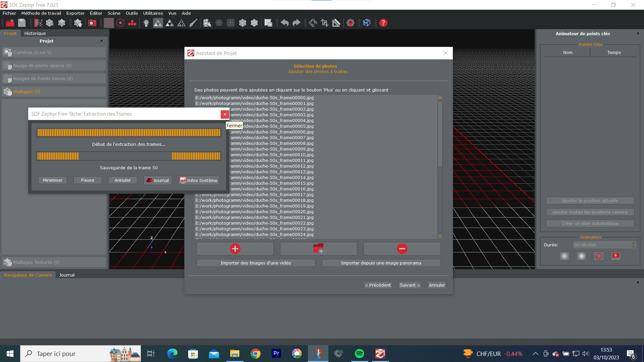Click the Temps column header
644x362 pixels.
click(x=614, y=52)
